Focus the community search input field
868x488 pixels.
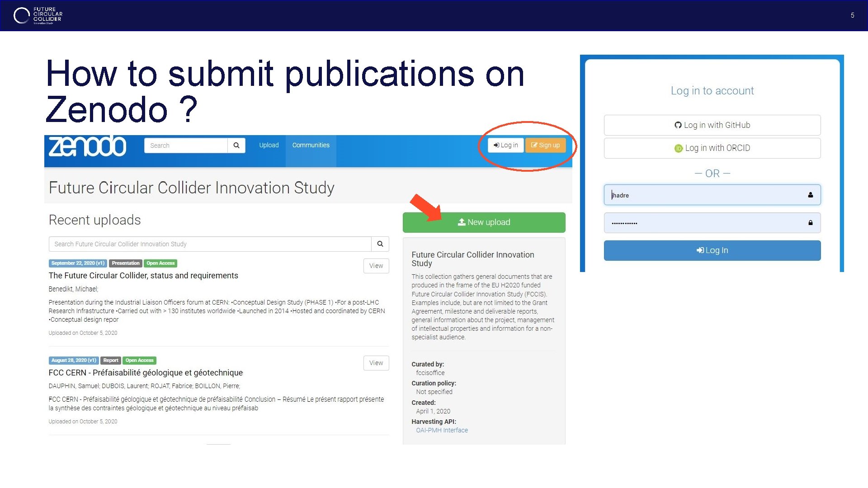[210, 244]
